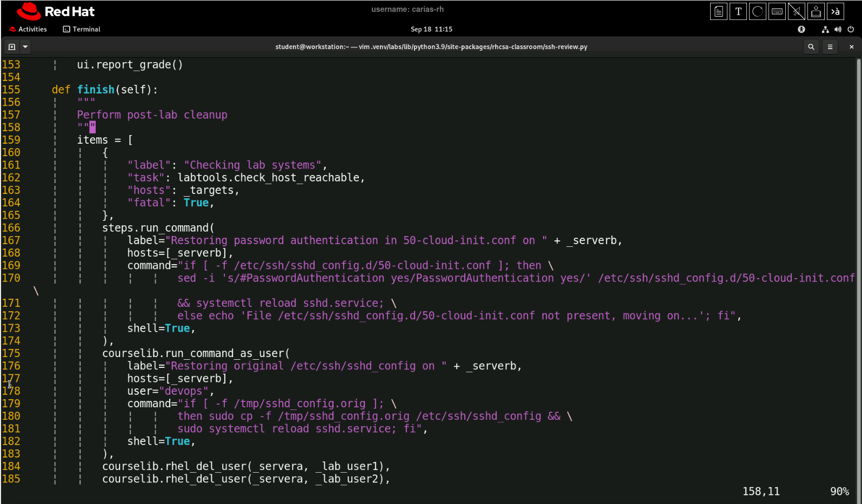Open the on-screen keyboard icon
The image size is (862, 504).
777,11
